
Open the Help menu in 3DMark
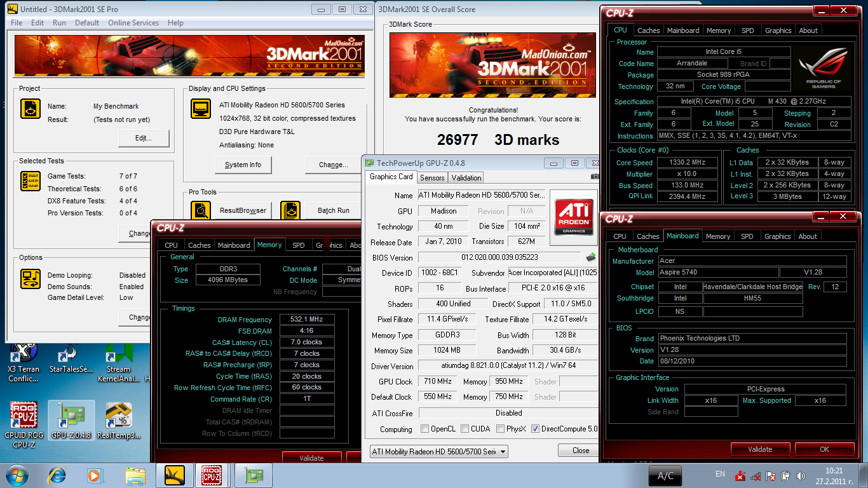(175, 23)
